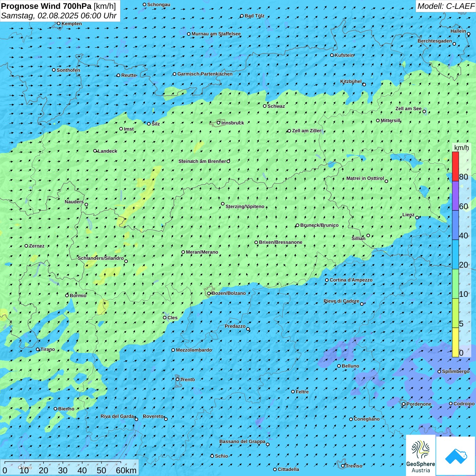Click the Modell: C-LAEF label
The image size is (476, 476).
pyautogui.click(x=445, y=6)
